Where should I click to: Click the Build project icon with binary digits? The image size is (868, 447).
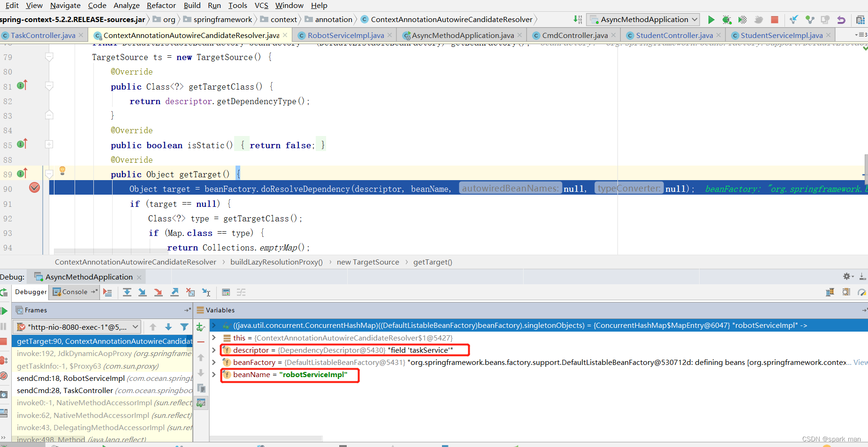[578, 20]
